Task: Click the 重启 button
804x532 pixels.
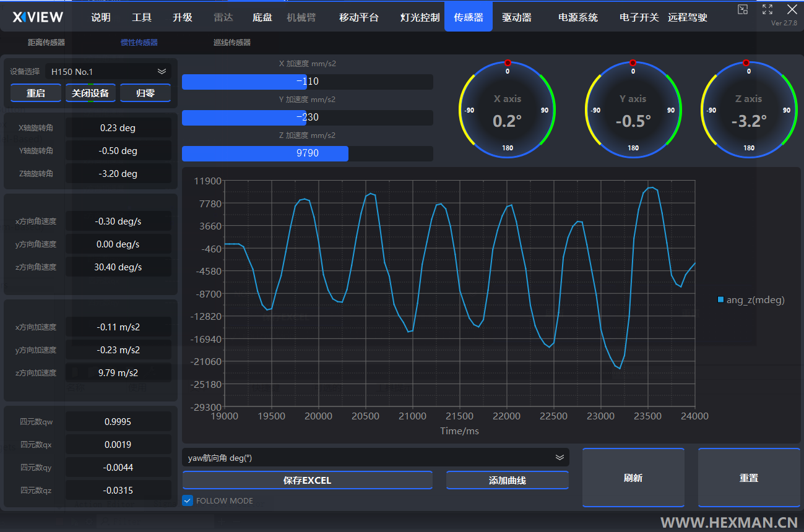Action: (x=36, y=93)
